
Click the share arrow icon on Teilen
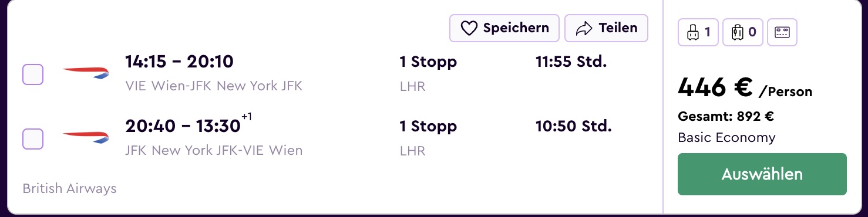pyautogui.click(x=584, y=28)
